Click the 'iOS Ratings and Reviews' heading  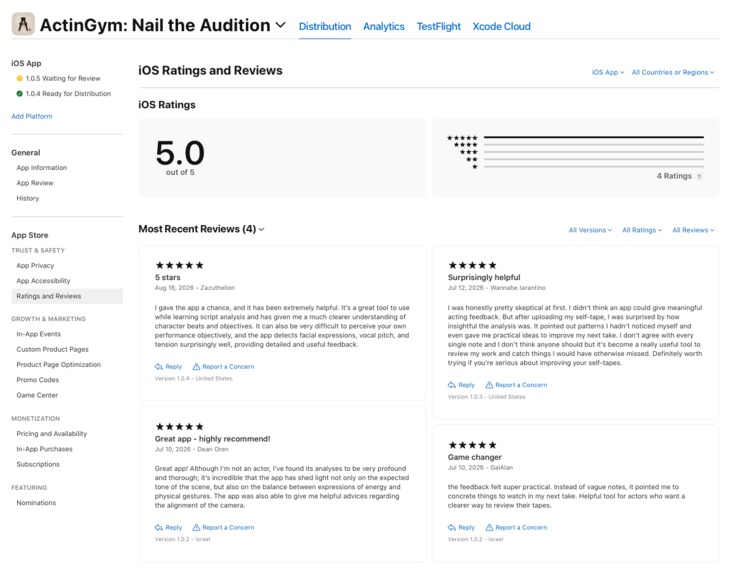point(210,70)
